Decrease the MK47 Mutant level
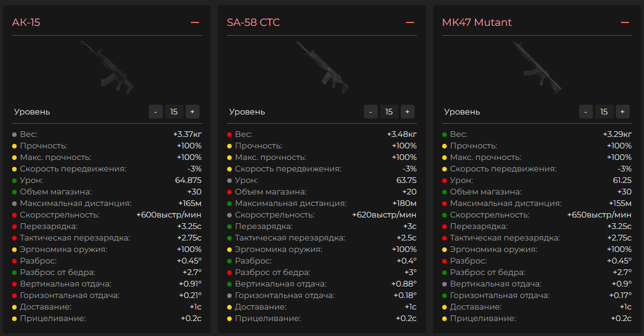This screenshot has height=336, width=644. pos(586,112)
